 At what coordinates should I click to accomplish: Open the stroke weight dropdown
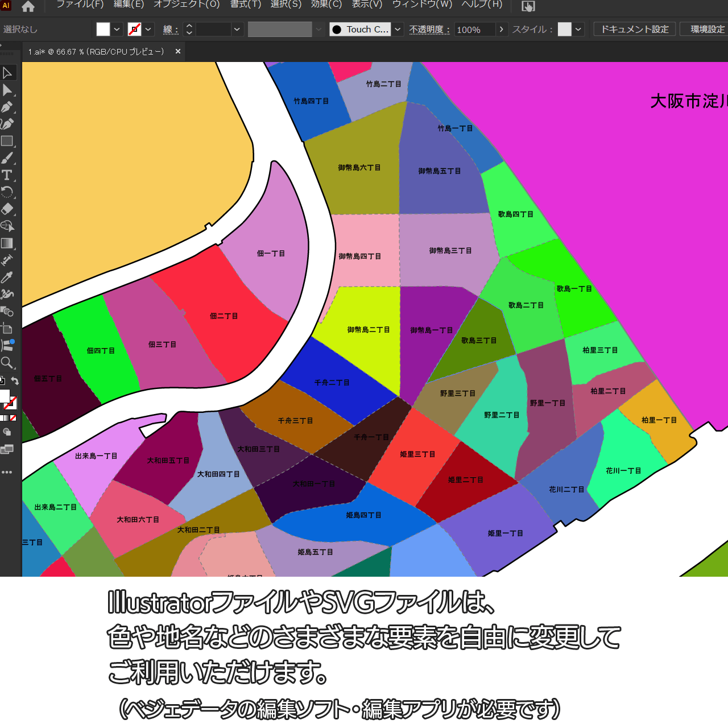[x=237, y=30]
